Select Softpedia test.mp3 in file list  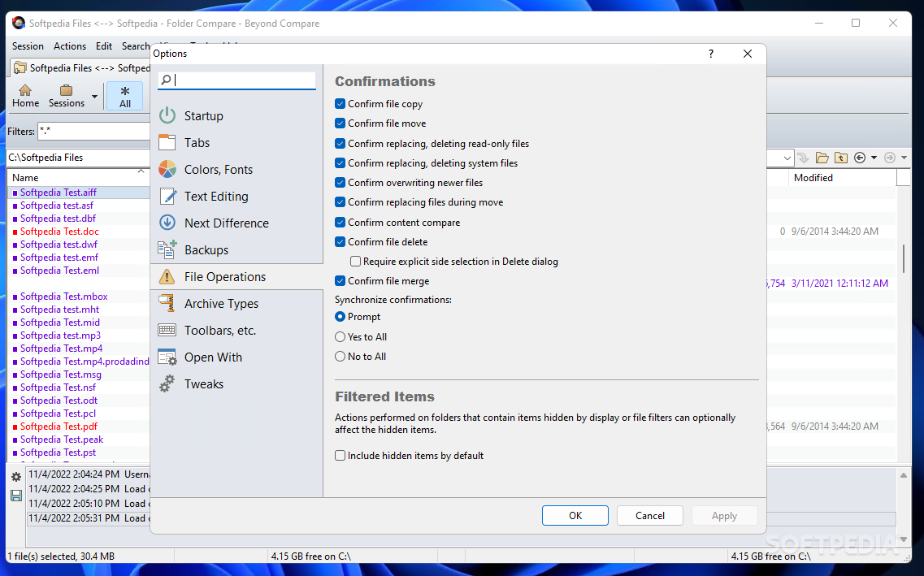60,336
